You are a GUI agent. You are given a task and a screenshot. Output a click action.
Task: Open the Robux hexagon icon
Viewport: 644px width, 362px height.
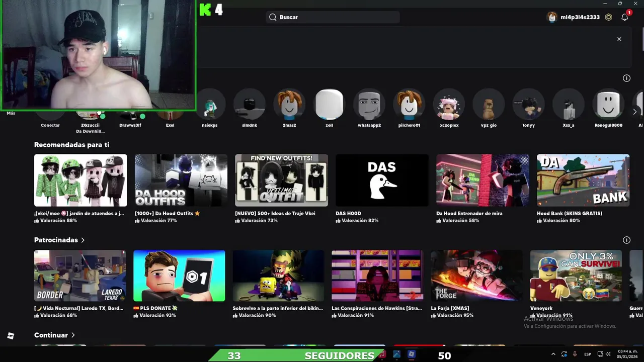608,17
